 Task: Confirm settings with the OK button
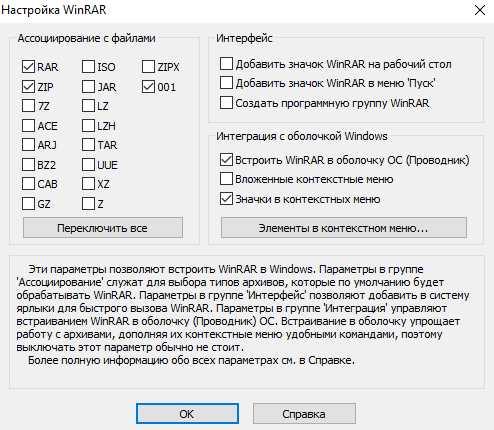[x=187, y=414]
